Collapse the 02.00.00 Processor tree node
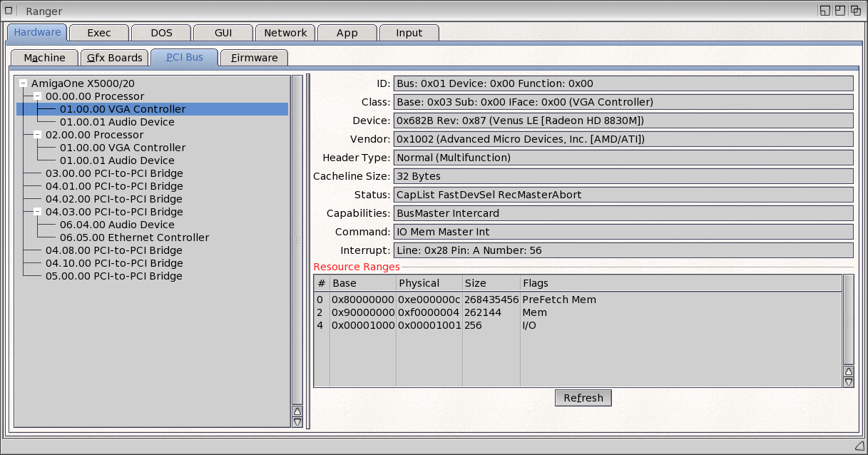The image size is (868, 455). click(37, 135)
